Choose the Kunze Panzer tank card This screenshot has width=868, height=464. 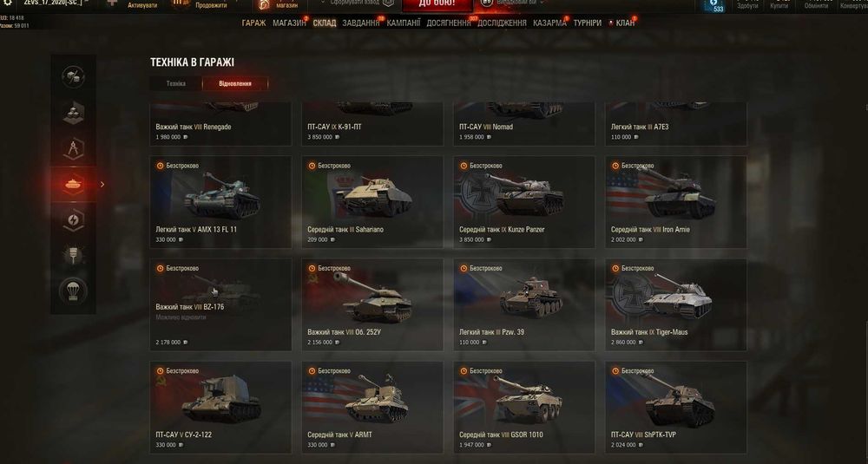click(x=524, y=202)
